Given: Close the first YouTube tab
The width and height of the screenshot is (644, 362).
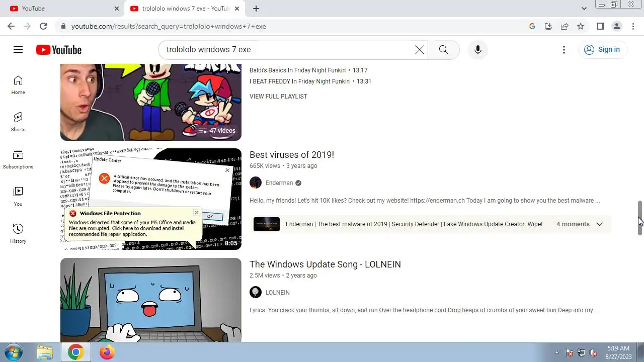Looking at the screenshot, I should point(117,9).
